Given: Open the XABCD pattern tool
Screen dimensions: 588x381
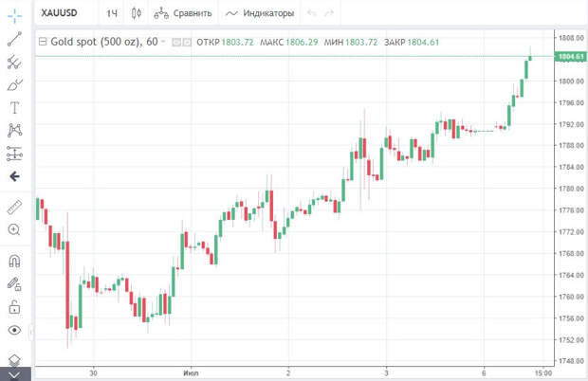Looking at the screenshot, I should [14, 131].
